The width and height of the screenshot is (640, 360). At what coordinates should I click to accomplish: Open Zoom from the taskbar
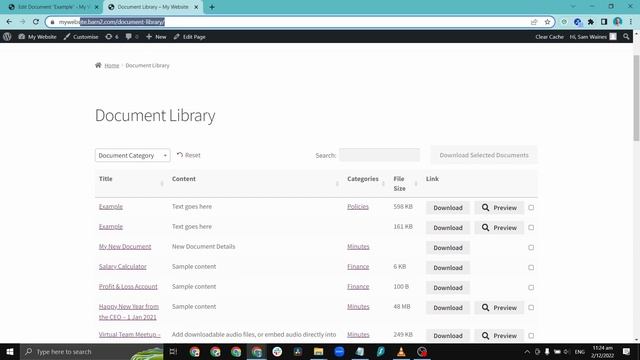(x=339, y=351)
